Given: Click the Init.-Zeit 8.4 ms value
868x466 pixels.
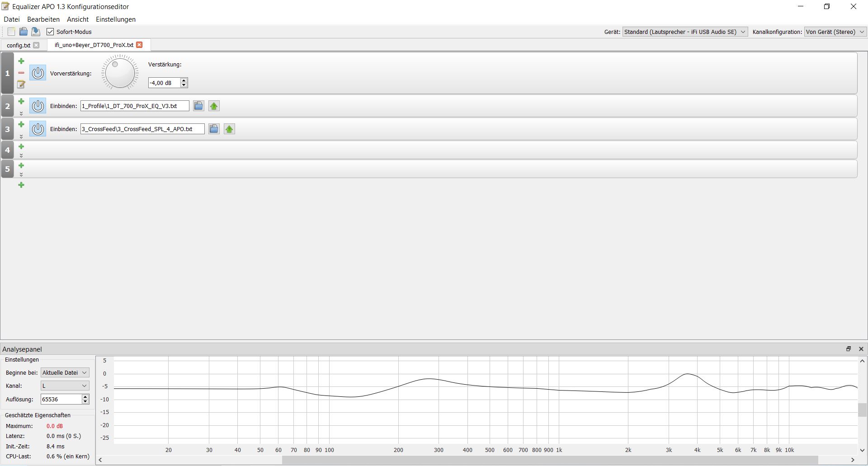Looking at the screenshot, I should 56,446.
